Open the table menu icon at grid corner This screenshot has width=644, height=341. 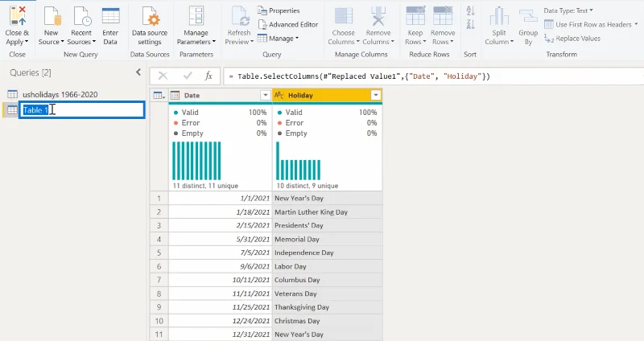pyautogui.click(x=159, y=96)
